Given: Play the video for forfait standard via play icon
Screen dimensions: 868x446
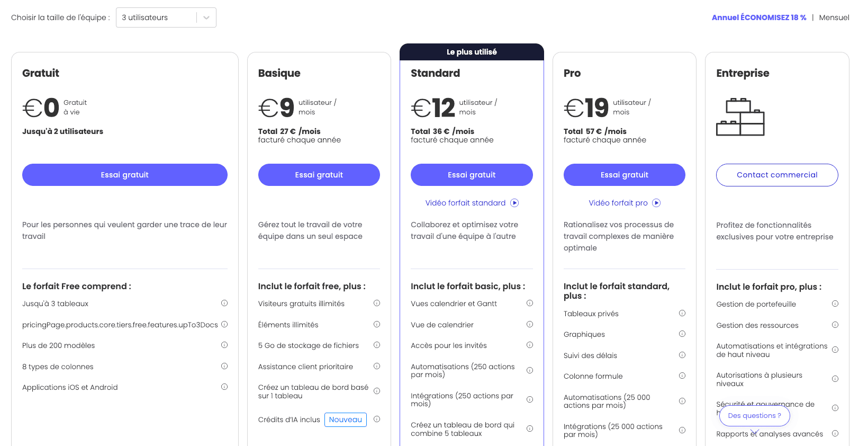Looking at the screenshot, I should 514,202.
